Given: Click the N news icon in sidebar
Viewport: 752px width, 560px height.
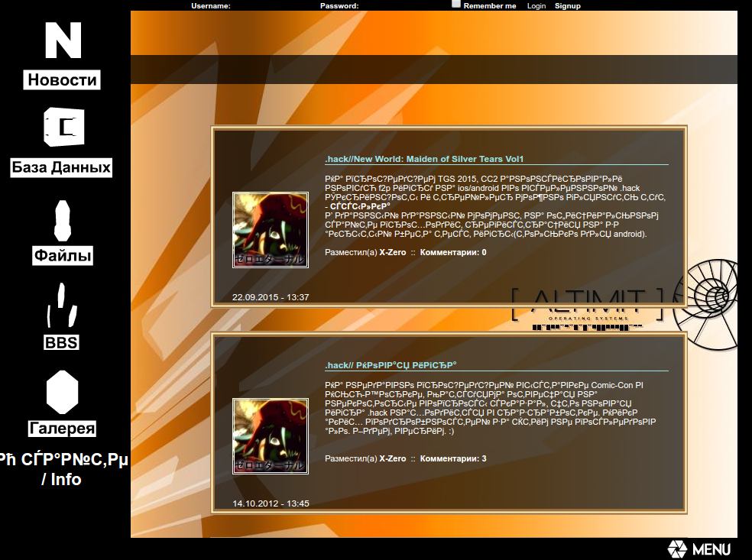Looking at the screenshot, I should point(63,40).
